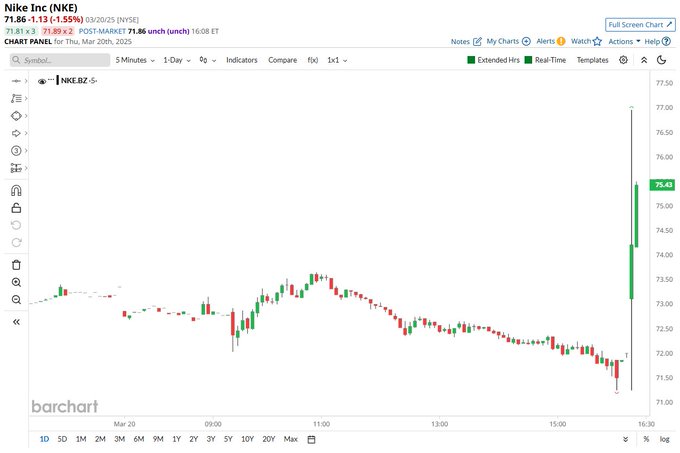This screenshot has height=453, width=680.
Task: Select the crosshair cursor tool
Action: (x=16, y=81)
